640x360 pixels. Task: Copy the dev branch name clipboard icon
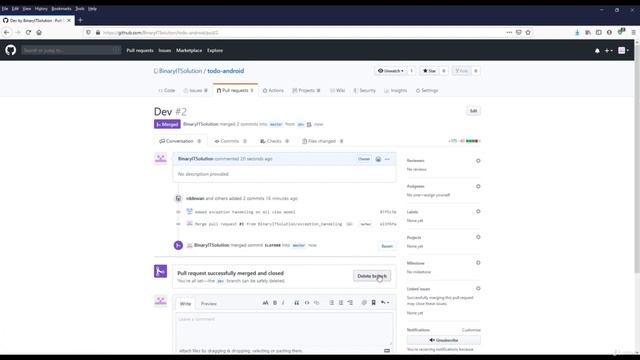[309, 124]
